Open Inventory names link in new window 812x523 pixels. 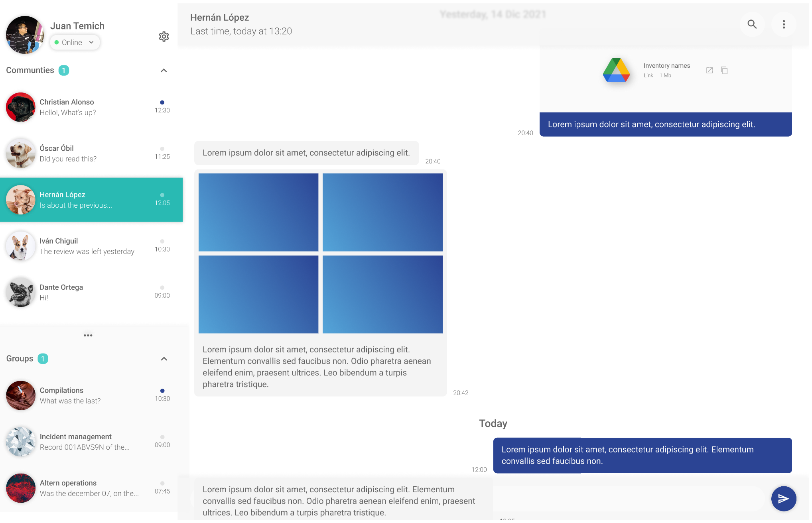pyautogui.click(x=709, y=71)
